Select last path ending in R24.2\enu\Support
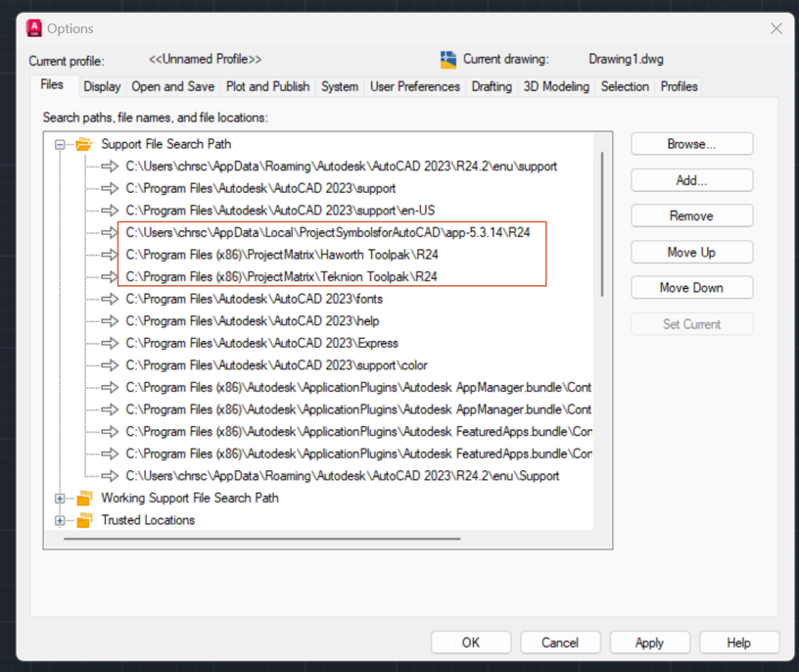799x672 pixels. click(x=343, y=476)
